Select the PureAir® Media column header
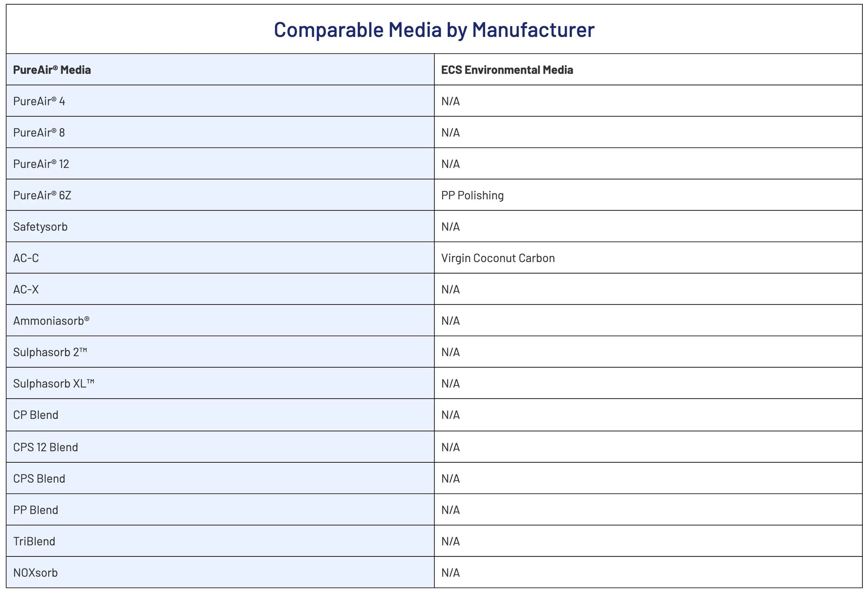 (x=52, y=70)
